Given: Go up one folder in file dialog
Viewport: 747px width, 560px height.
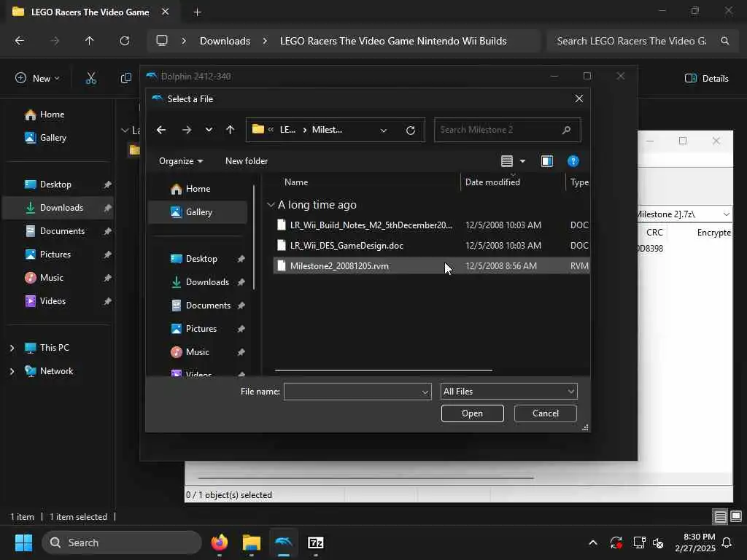Looking at the screenshot, I should pyautogui.click(x=230, y=130).
